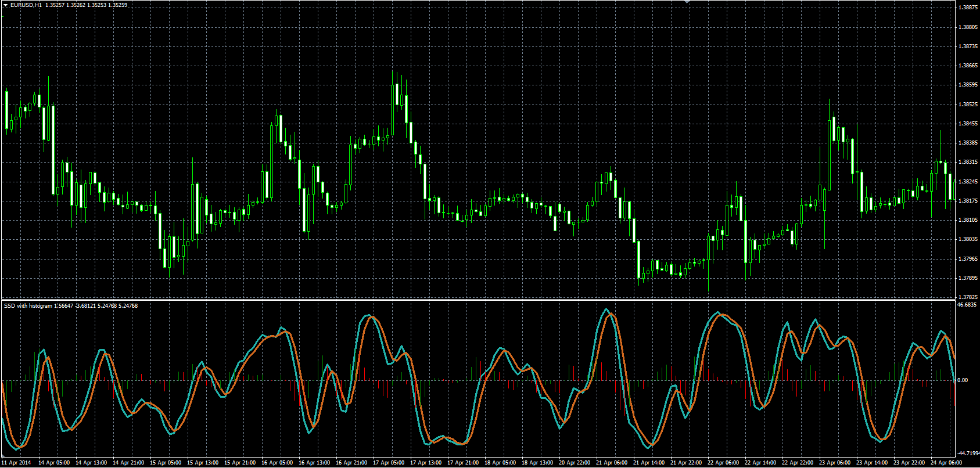Click the 1.37825 price label
The image size is (980, 468).
pos(968,297)
